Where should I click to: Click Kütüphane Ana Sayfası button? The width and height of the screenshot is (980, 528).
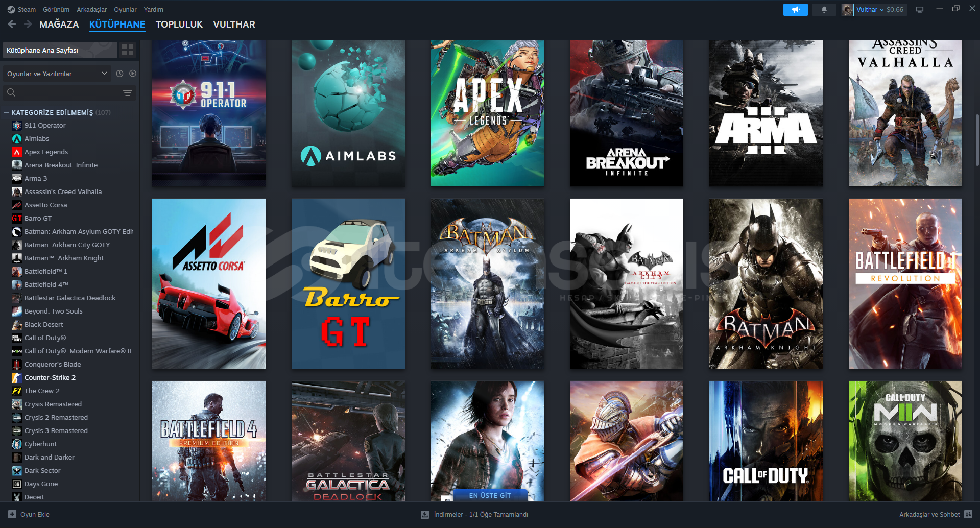pyautogui.click(x=60, y=50)
